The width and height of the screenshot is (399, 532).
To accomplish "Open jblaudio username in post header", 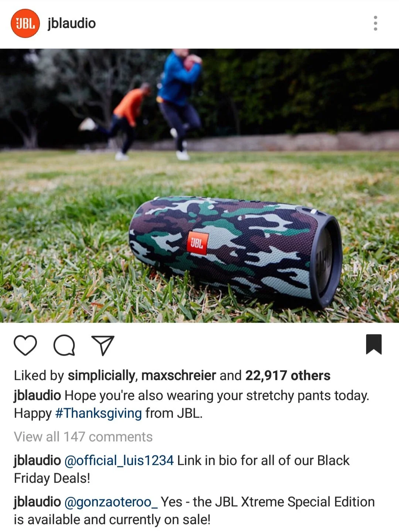I will pos(72,23).
